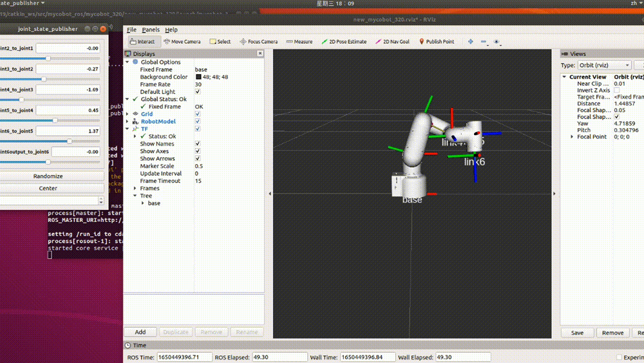Collapse the Tree node under TF
The width and height of the screenshot is (644, 363).
(x=135, y=196)
